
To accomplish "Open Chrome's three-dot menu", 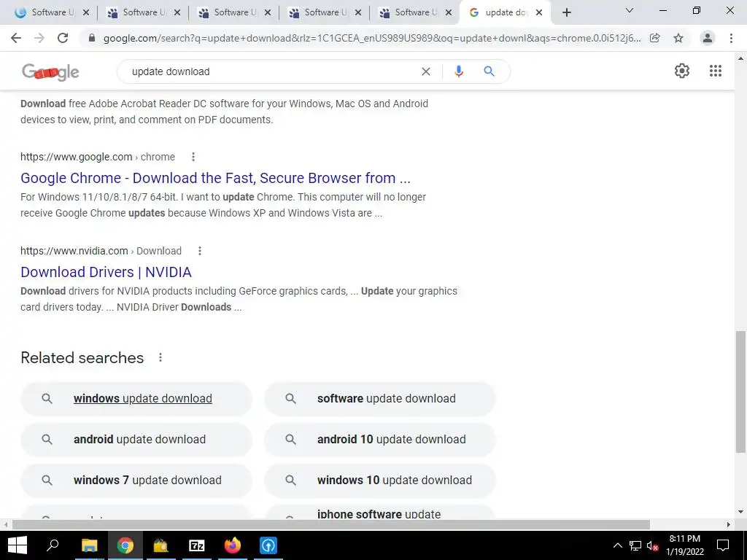I will [731, 38].
